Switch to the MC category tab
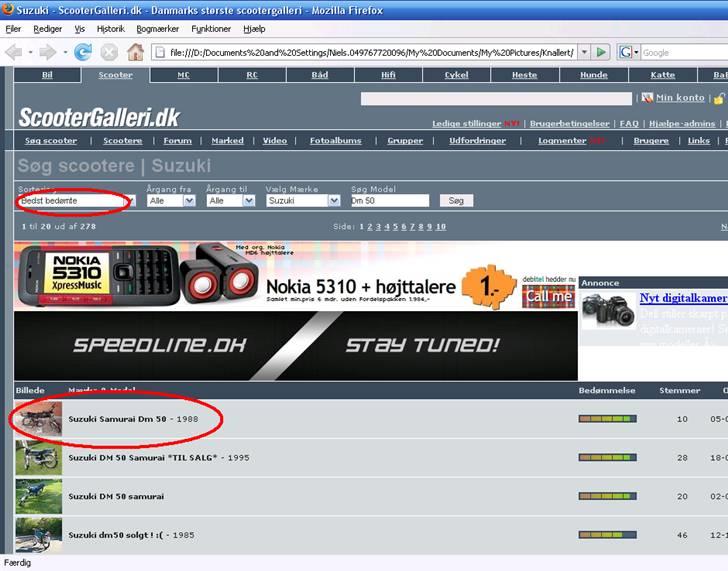Image resolution: width=728 pixels, height=571 pixels. pyautogui.click(x=184, y=75)
